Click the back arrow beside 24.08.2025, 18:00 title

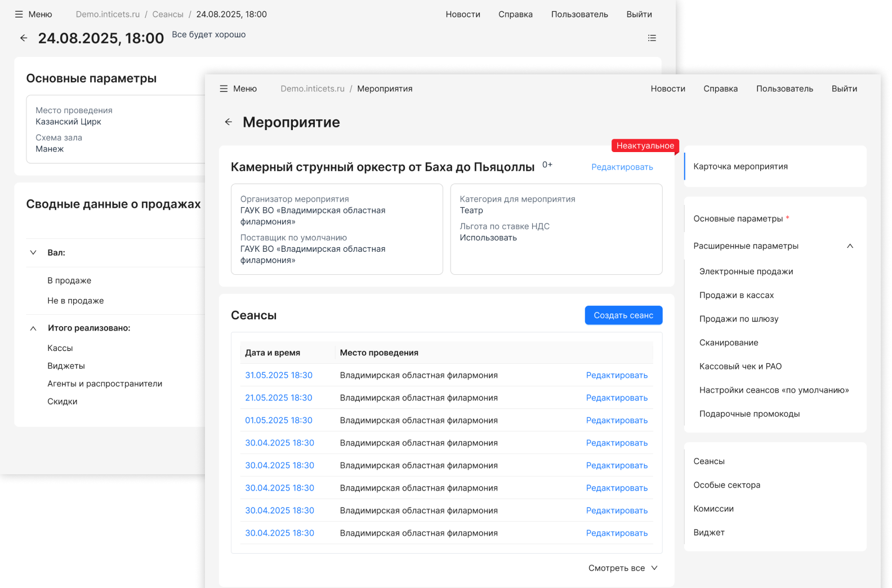pos(24,38)
